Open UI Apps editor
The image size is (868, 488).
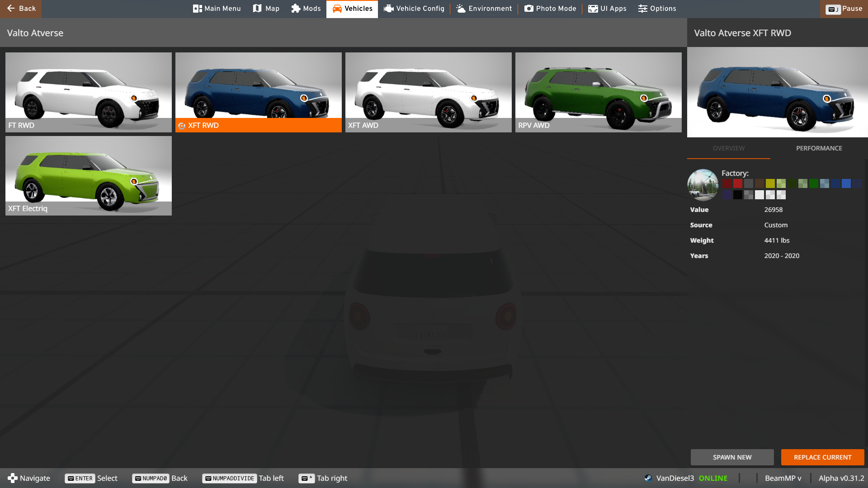(x=607, y=9)
